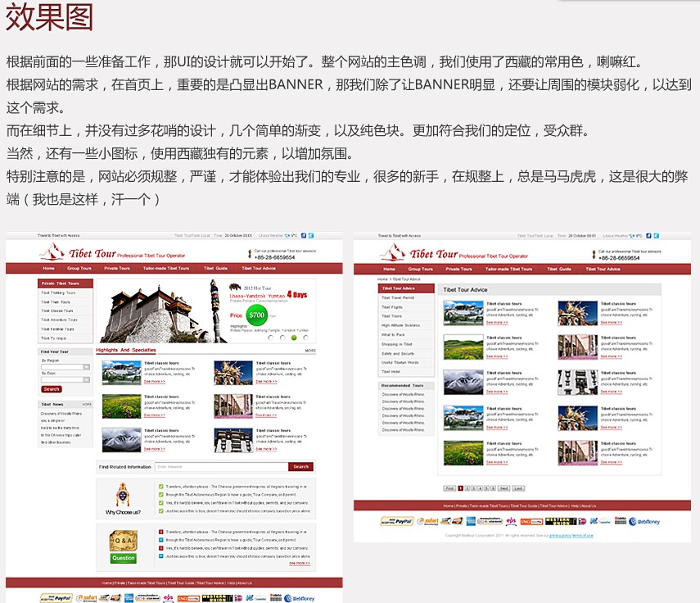Open Group Tours in the homepage mockup navigation bar
This screenshot has width=700, height=603.
click(x=79, y=268)
